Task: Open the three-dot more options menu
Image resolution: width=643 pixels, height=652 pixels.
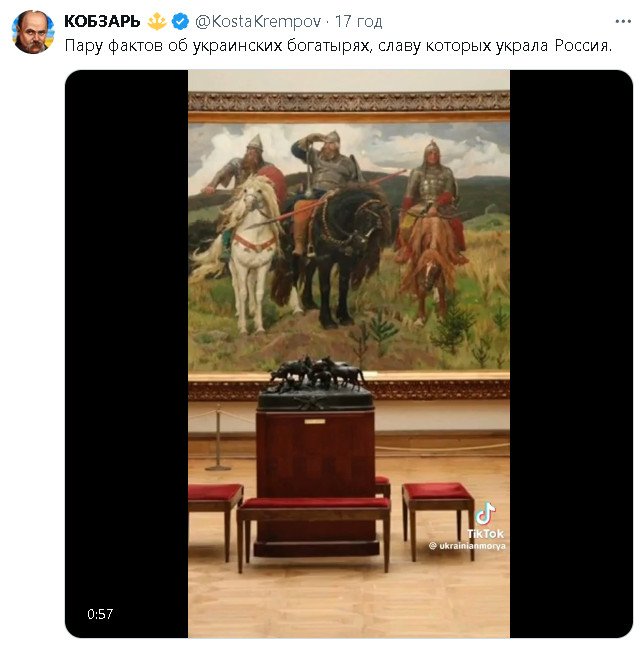Action: click(623, 22)
